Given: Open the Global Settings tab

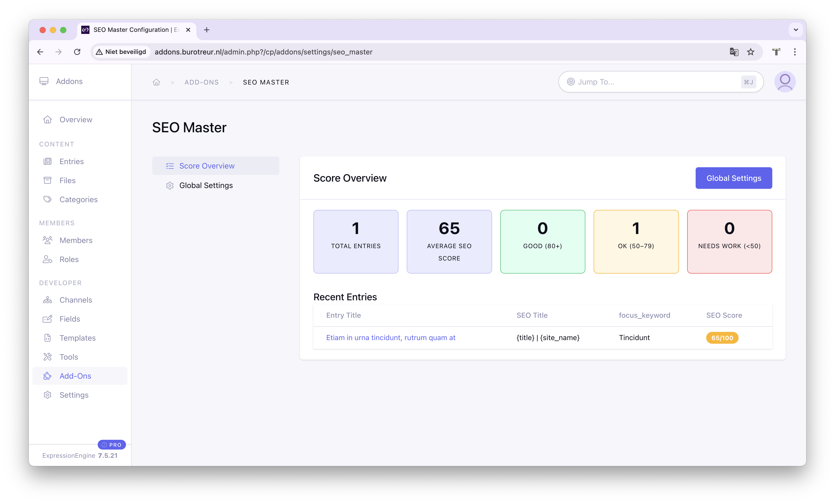Looking at the screenshot, I should [206, 185].
